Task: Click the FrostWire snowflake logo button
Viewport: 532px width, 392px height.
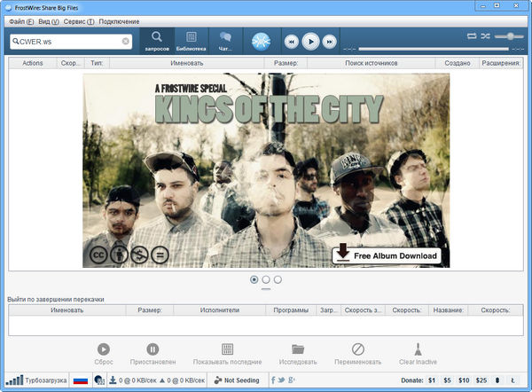Action: (x=261, y=41)
